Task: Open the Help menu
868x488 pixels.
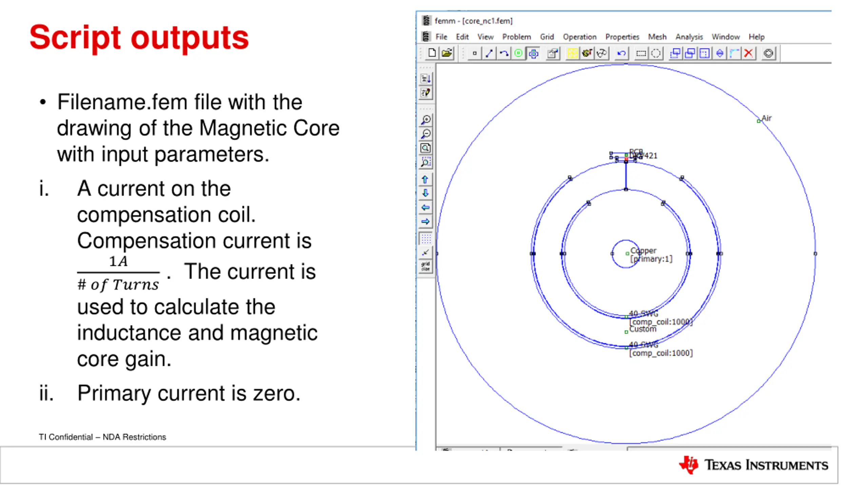Action: (756, 37)
